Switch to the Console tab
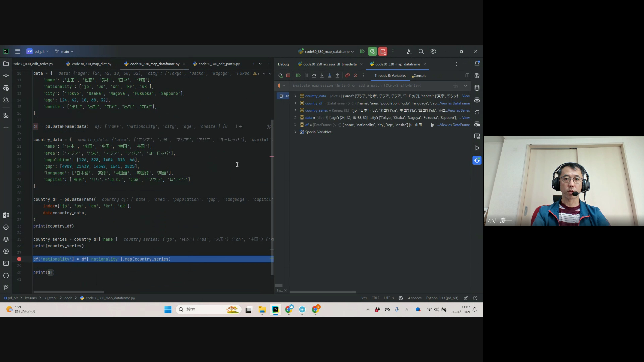The width and height of the screenshot is (644, 362). click(x=419, y=76)
